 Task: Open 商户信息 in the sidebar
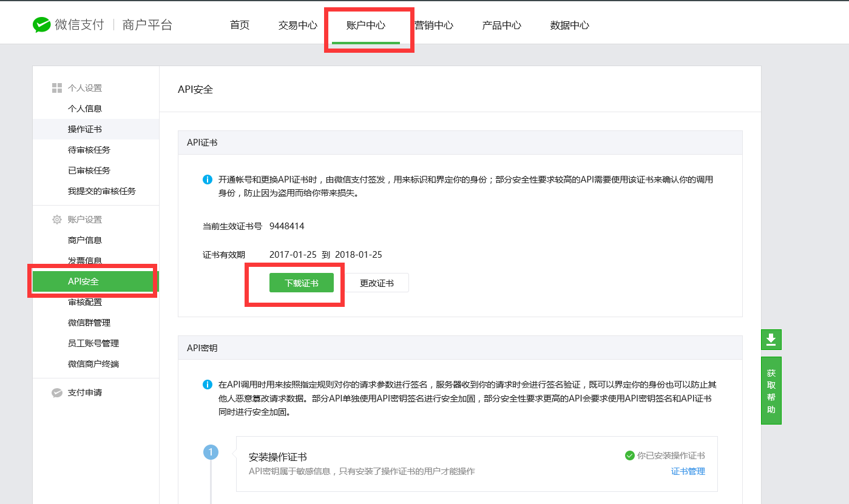coord(85,240)
